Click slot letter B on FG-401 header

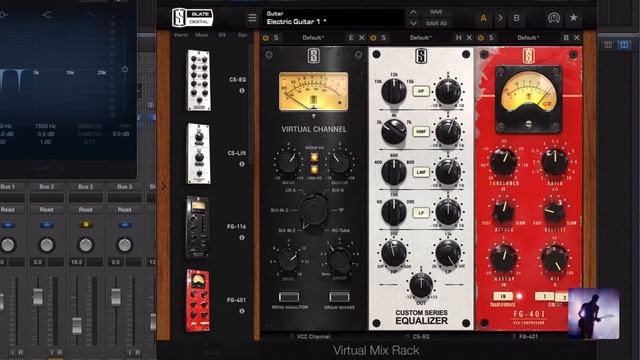566,38
